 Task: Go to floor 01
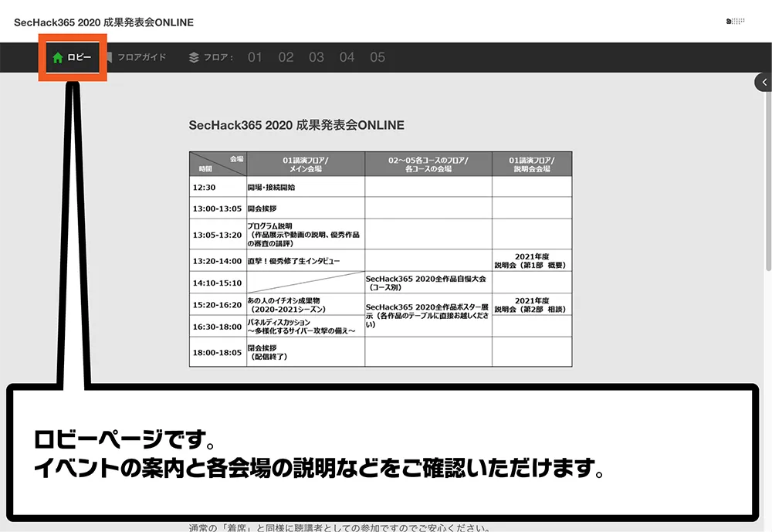(255, 57)
